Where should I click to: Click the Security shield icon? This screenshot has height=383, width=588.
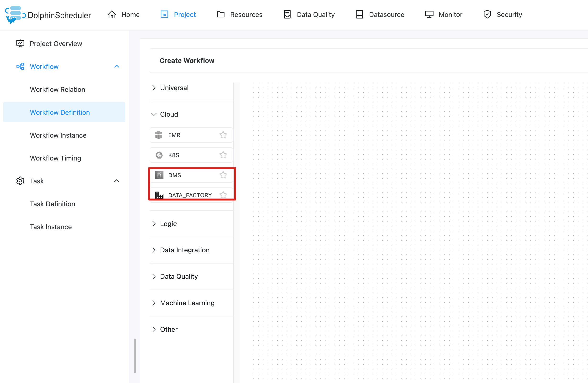(487, 15)
